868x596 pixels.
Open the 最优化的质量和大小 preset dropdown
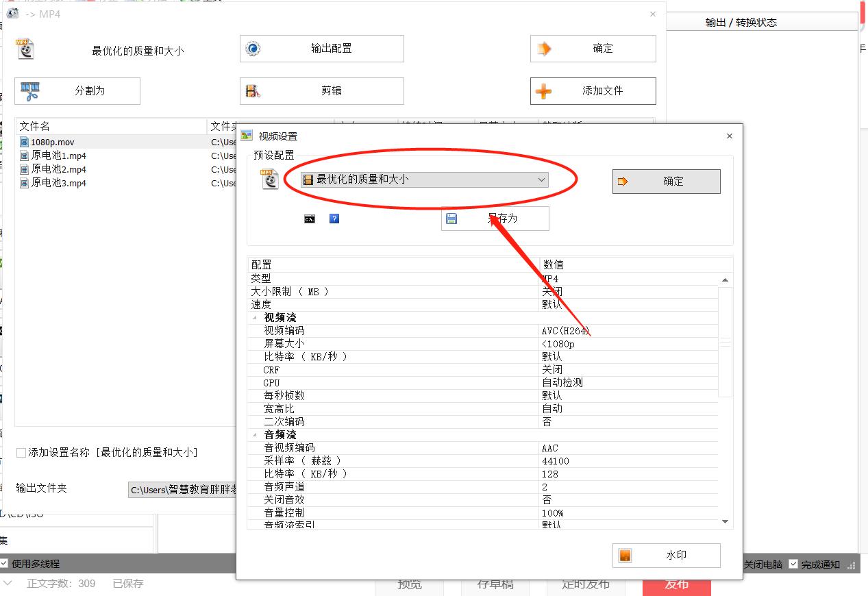coord(543,179)
